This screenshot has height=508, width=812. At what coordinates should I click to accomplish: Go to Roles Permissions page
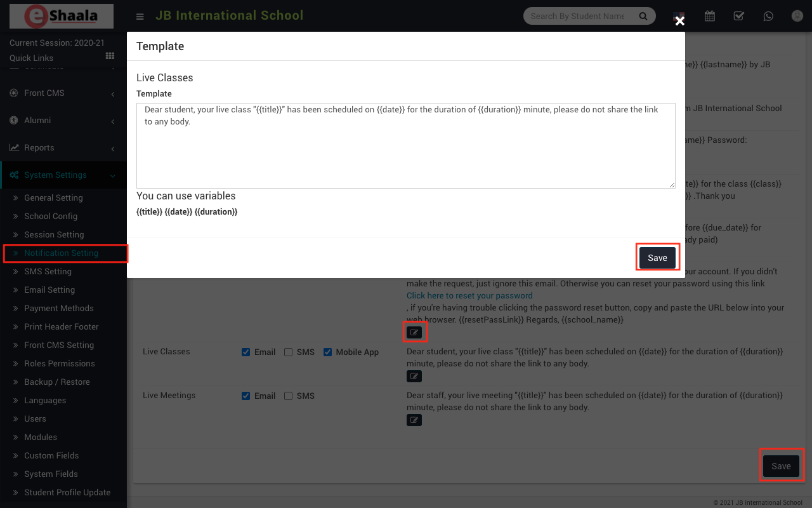[x=60, y=363]
